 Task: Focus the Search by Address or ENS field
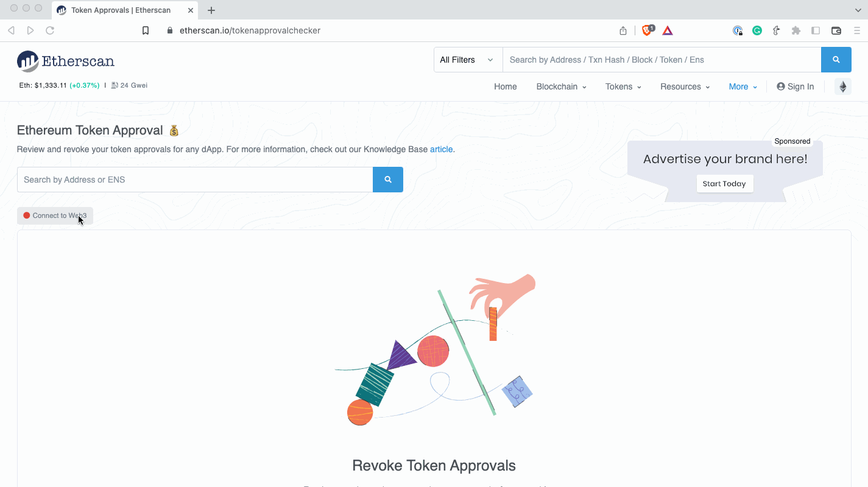click(x=195, y=180)
